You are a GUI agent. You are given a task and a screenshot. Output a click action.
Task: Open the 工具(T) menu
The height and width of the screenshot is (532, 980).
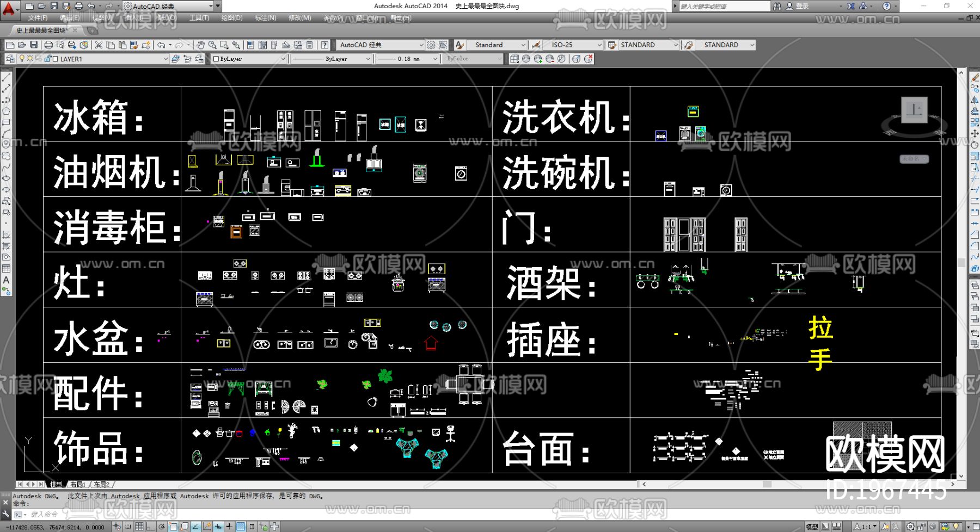tap(199, 18)
